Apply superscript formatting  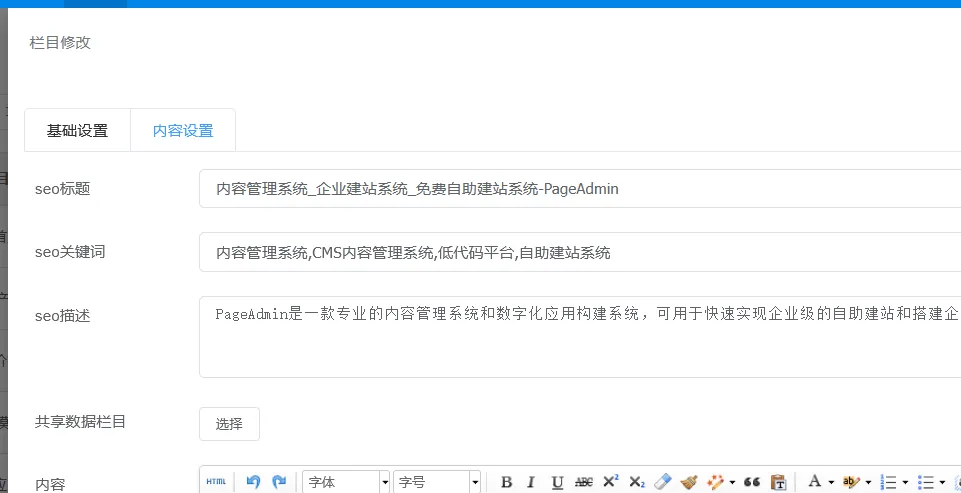coord(611,482)
